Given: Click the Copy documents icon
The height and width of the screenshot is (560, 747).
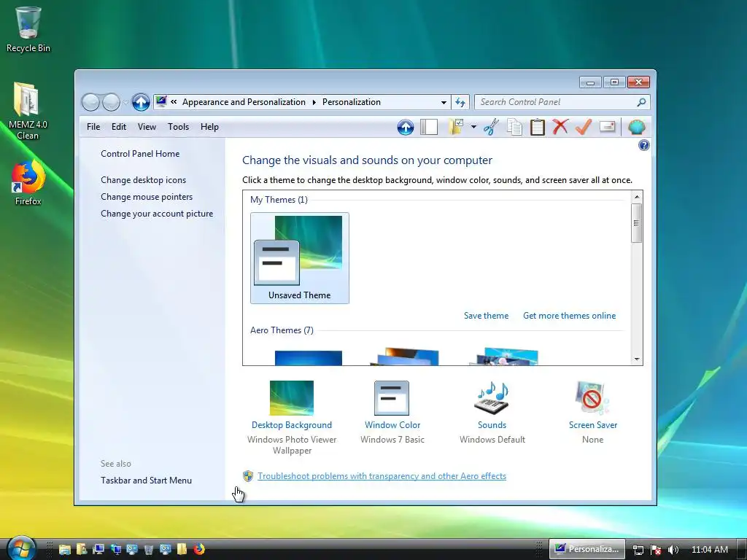Looking at the screenshot, I should click(514, 127).
